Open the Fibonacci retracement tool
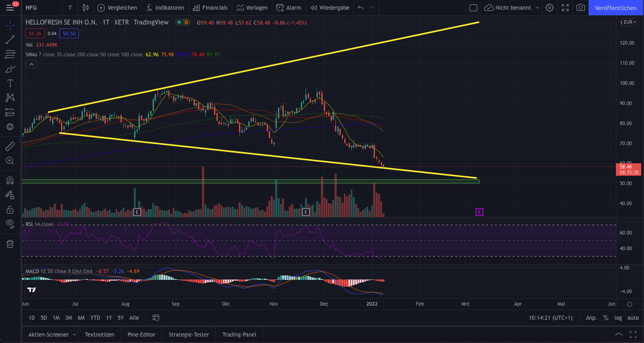 point(10,54)
